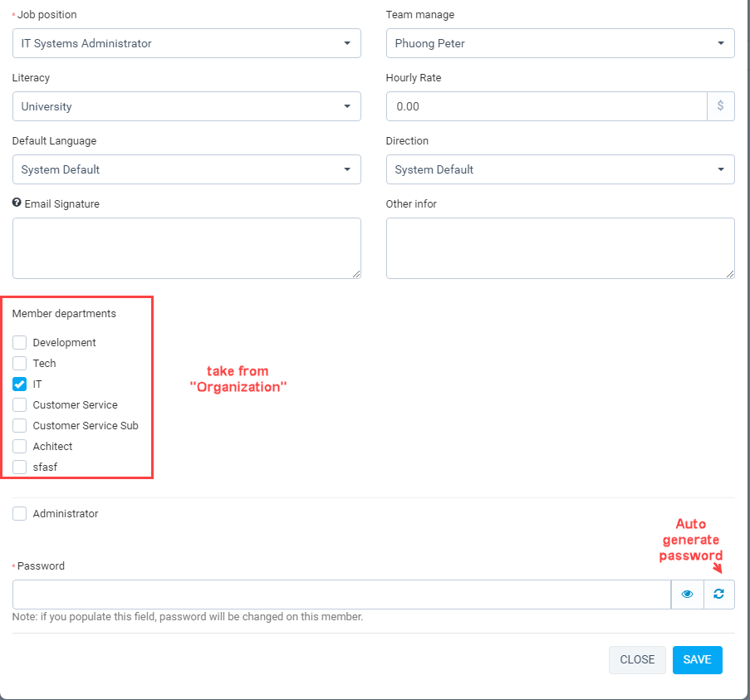Click the SAVE button
Image resolution: width=750 pixels, height=700 pixels.
(698, 660)
